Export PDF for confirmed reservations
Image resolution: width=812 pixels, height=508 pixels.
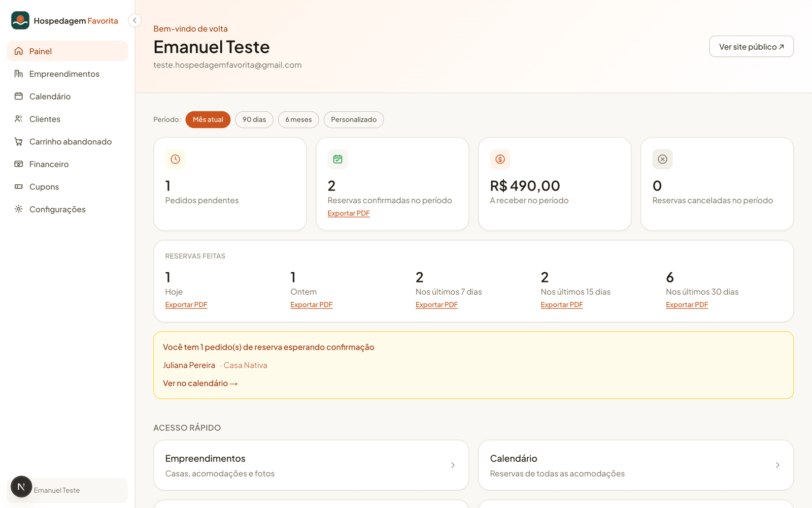pos(349,213)
